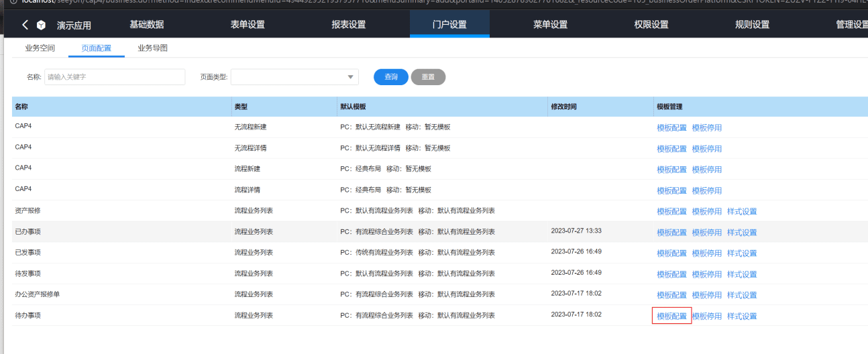Screen dimensions: 868x354
Task: Open 样式设置 for 已发事项
Action: (x=742, y=253)
